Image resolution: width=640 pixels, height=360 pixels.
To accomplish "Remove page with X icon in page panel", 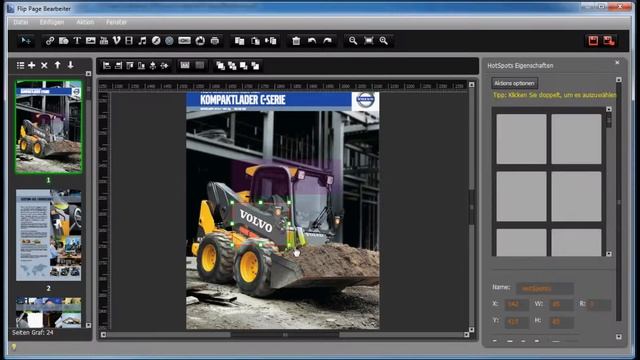I will [x=44, y=65].
